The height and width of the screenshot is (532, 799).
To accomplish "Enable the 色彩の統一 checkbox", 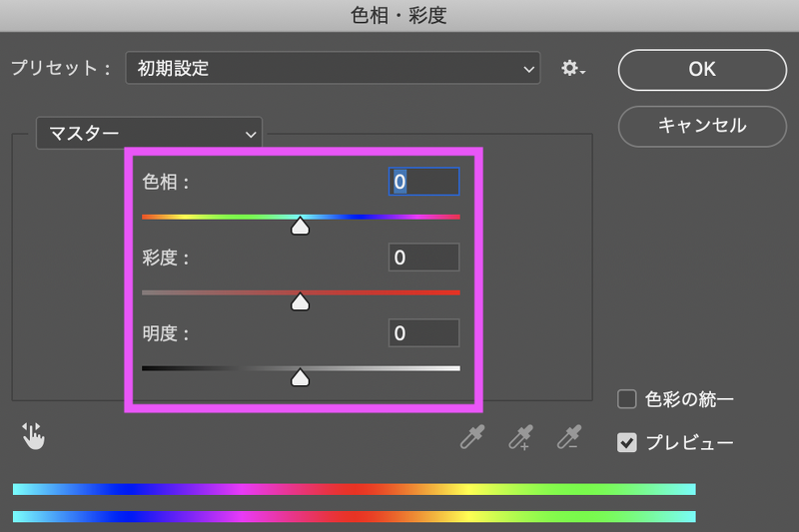I will click(627, 400).
